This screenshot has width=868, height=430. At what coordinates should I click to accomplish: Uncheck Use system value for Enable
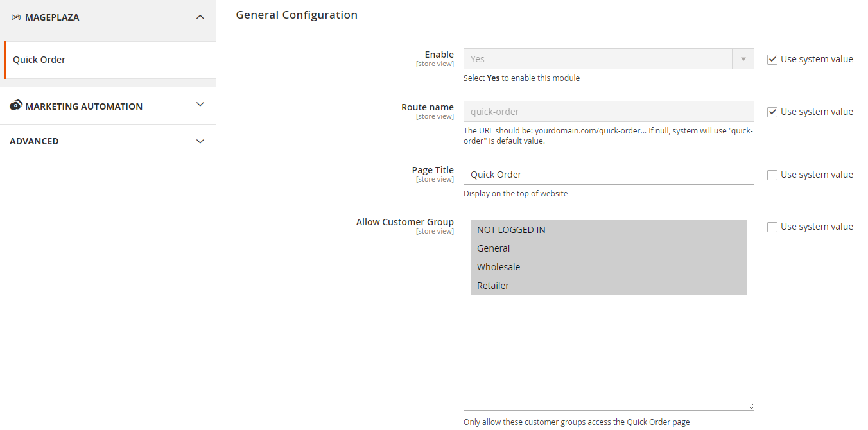pyautogui.click(x=772, y=59)
